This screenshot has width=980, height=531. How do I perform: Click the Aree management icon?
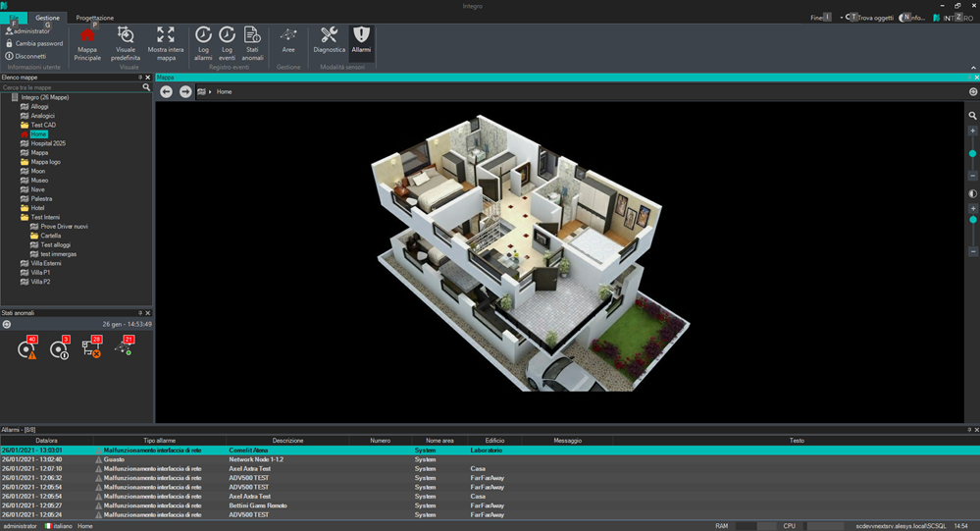288,35
